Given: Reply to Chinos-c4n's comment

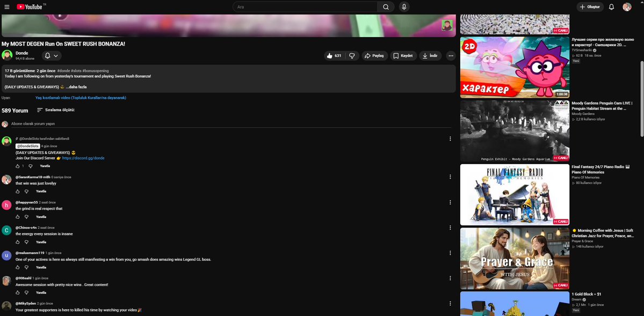Looking at the screenshot, I should click(41, 242).
